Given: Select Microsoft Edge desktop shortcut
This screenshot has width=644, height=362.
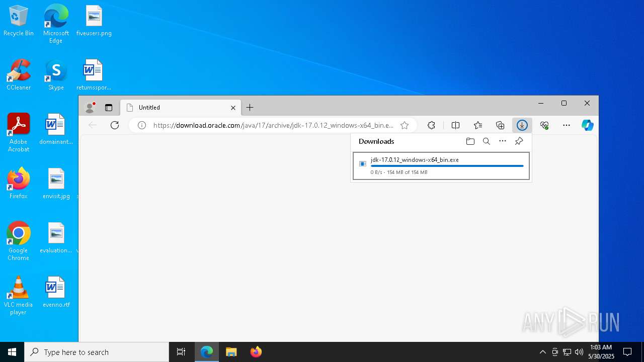Looking at the screenshot, I should (56, 24).
